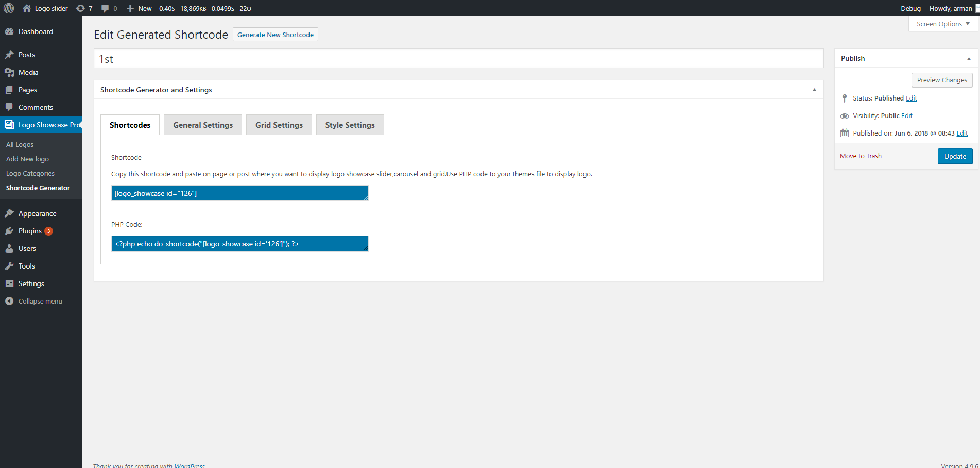The height and width of the screenshot is (468, 980).
Task: Click the Posts pushpin icon
Action: click(9, 55)
